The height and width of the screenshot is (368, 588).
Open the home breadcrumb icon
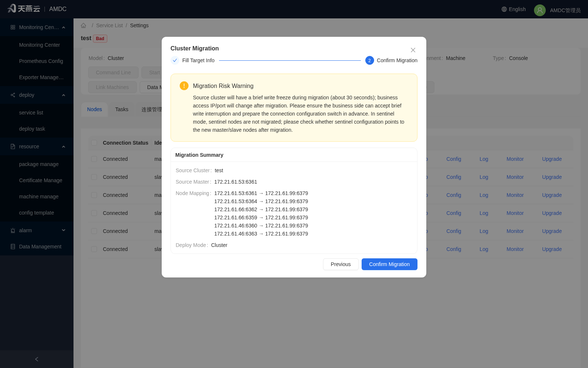click(83, 25)
